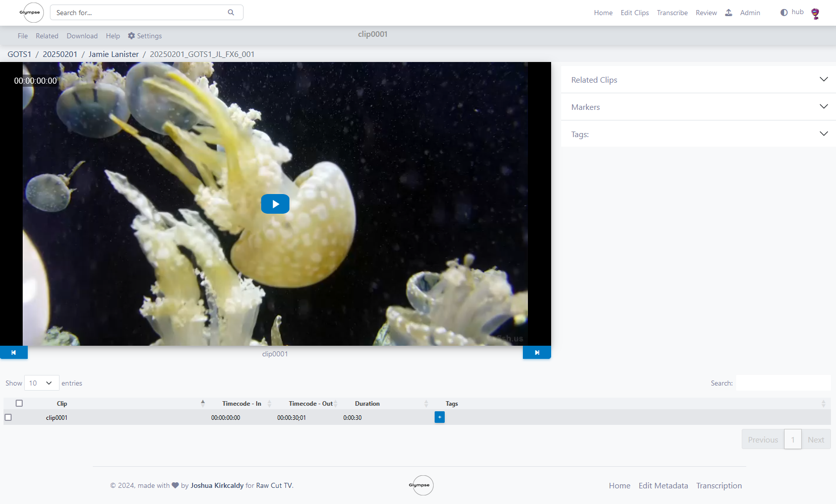This screenshot has height=504, width=836.
Task: Open the File menu
Action: tap(23, 36)
